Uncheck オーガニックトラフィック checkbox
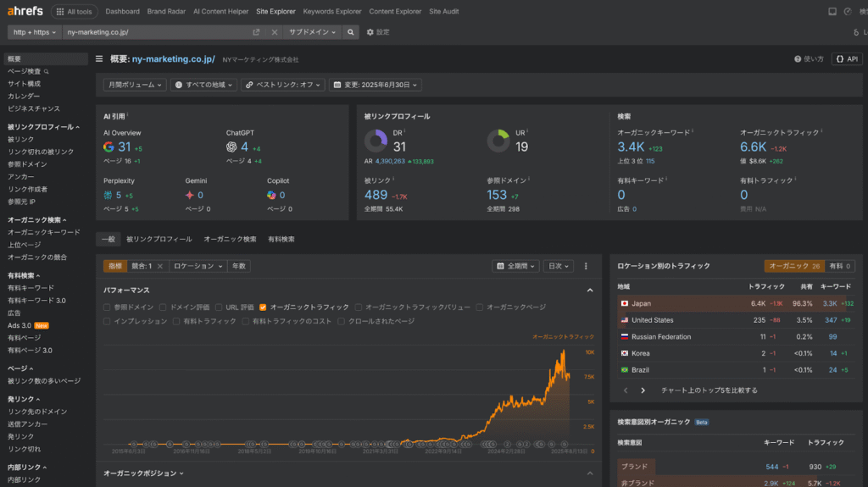Viewport: 868px width, 487px height. [x=263, y=307]
